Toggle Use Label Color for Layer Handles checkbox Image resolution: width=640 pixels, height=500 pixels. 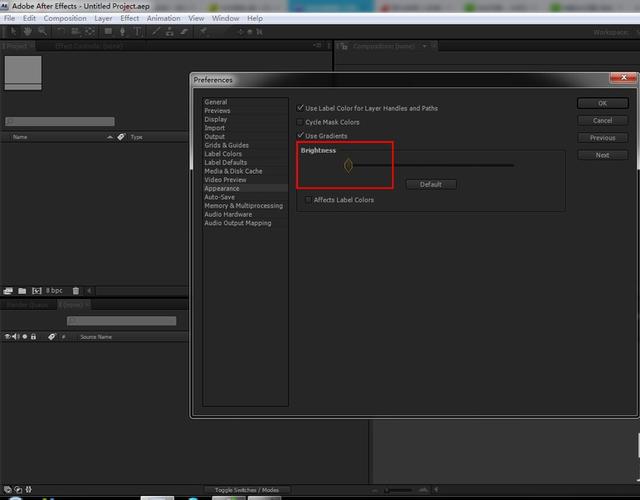[300, 108]
